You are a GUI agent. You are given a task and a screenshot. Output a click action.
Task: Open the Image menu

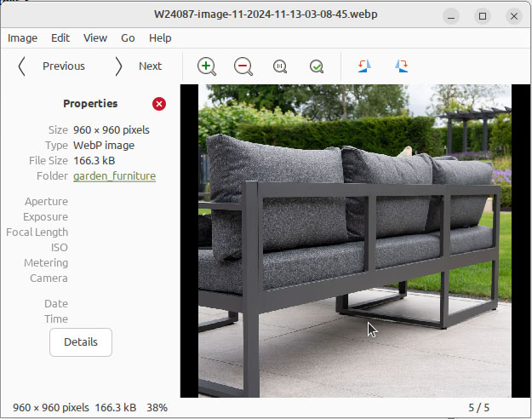click(x=23, y=38)
